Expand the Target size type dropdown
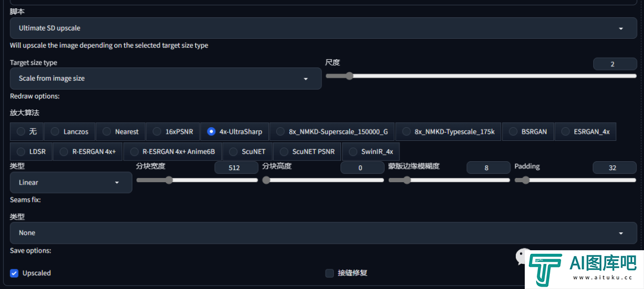Image resolution: width=644 pixels, height=289 pixels. coord(166,78)
